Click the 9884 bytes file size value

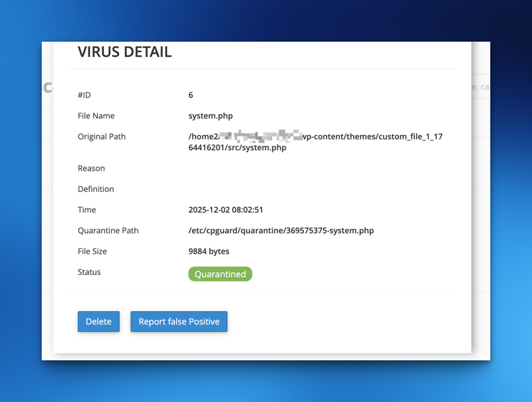209,251
